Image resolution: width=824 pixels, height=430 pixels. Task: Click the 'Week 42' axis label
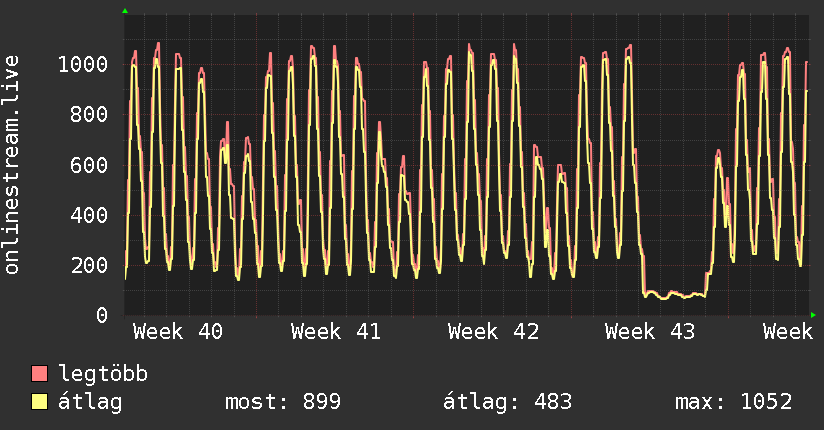coord(493,332)
